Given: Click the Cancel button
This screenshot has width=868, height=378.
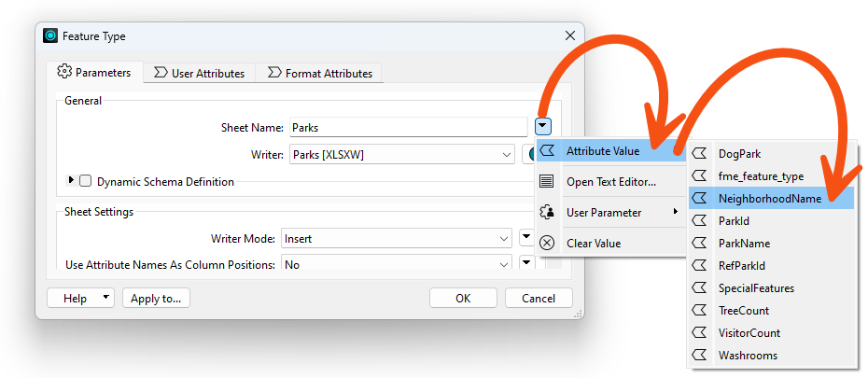Looking at the screenshot, I should 539,299.
